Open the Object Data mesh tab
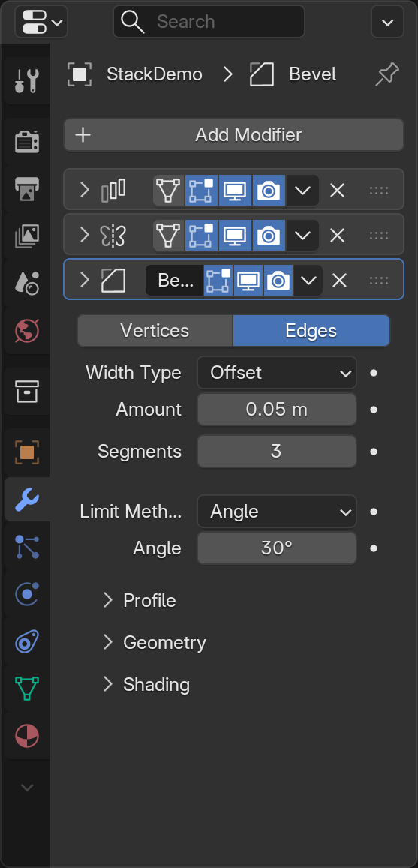The width and height of the screenshot is (418, 868). pyautogui.click(x=26, y=689)
